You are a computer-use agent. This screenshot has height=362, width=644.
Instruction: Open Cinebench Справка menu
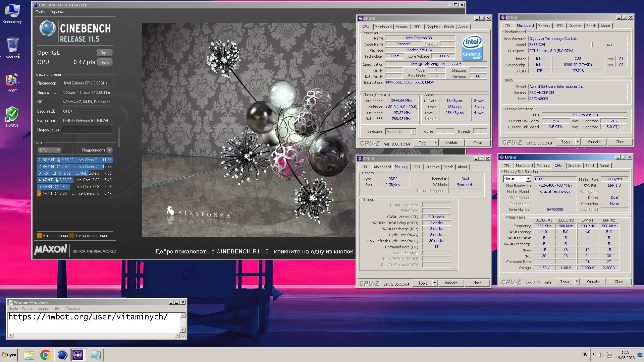57,12
